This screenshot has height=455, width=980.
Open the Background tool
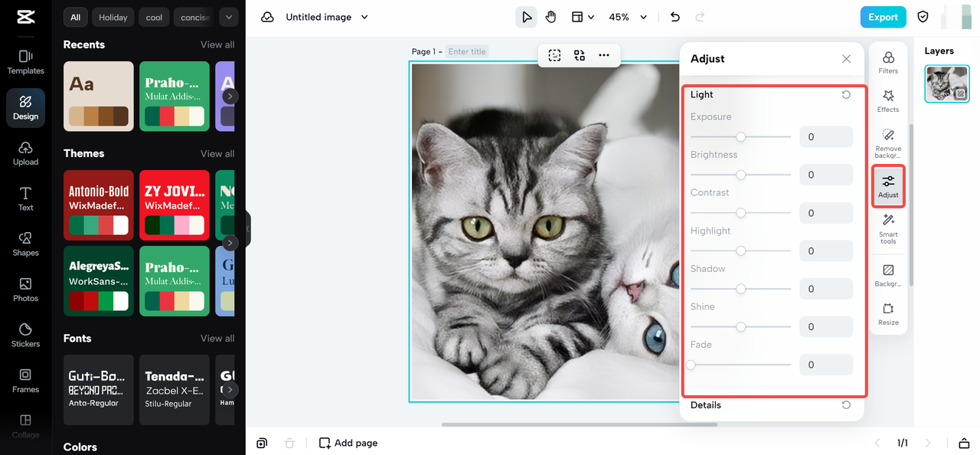pos(888,276)
